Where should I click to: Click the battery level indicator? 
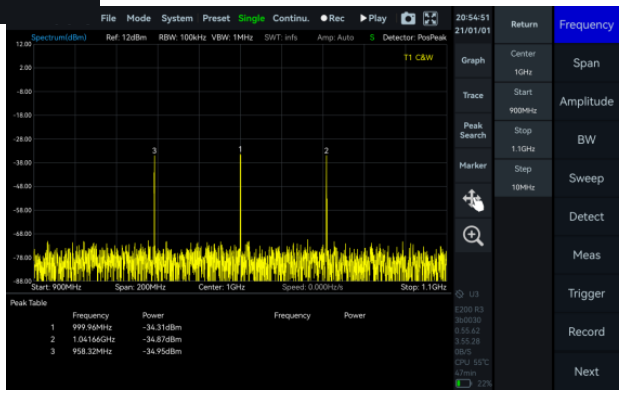tap(463, 383)
